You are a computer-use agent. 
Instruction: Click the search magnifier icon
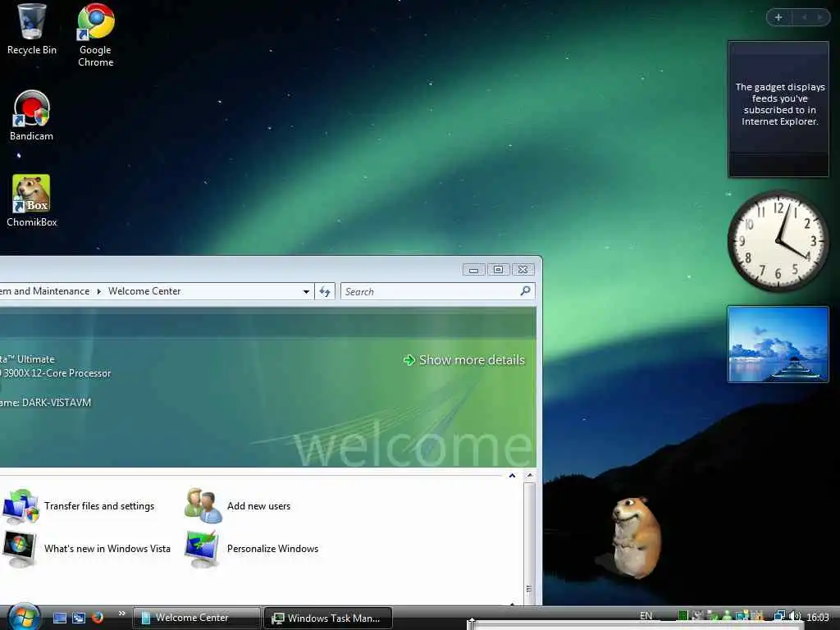[526, 291]
